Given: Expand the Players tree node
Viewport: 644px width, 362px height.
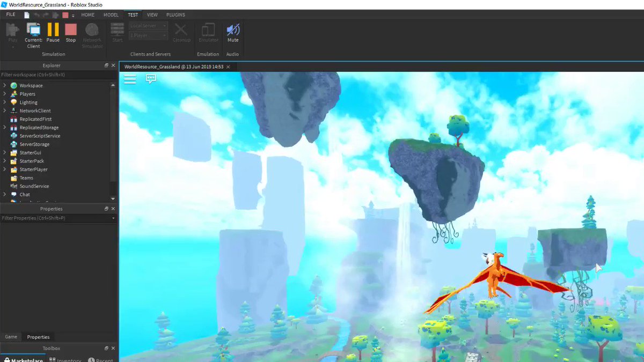Looking at the screenshot, I should (4, 94).
